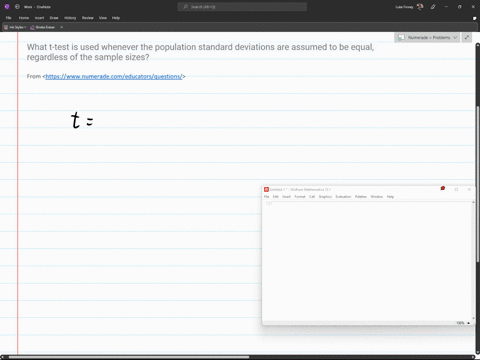
Task: Open the Format menu in Mathematica
Action: pyautogui.click(x=300, y=197)
